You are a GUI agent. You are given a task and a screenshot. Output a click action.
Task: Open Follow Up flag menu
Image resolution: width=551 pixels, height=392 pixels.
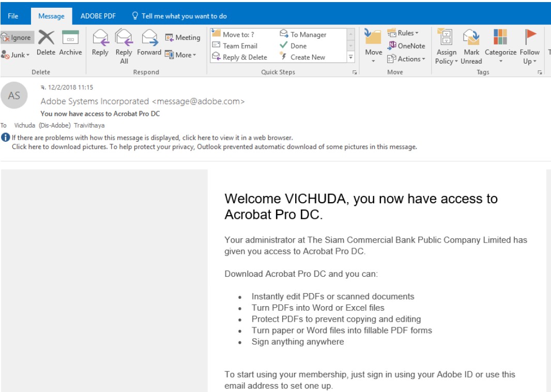tap(530, 47)
